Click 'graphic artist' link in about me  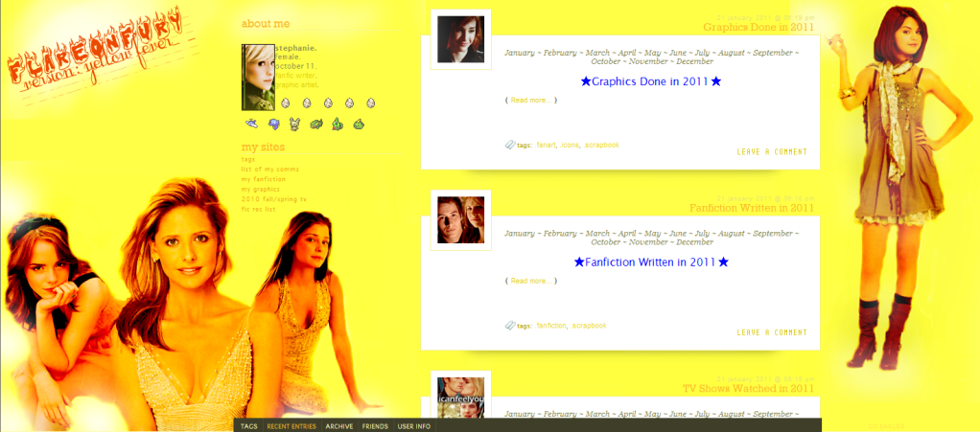297,85
